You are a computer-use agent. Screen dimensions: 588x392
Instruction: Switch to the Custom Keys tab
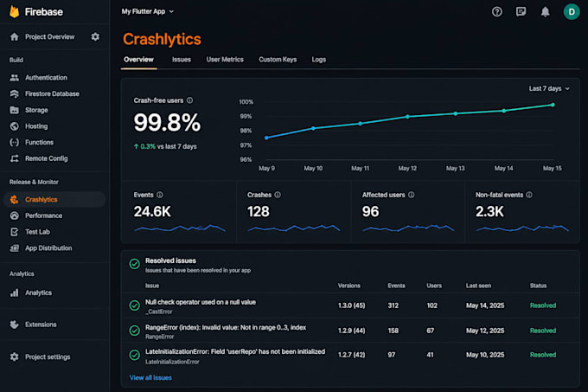[278, 59]
